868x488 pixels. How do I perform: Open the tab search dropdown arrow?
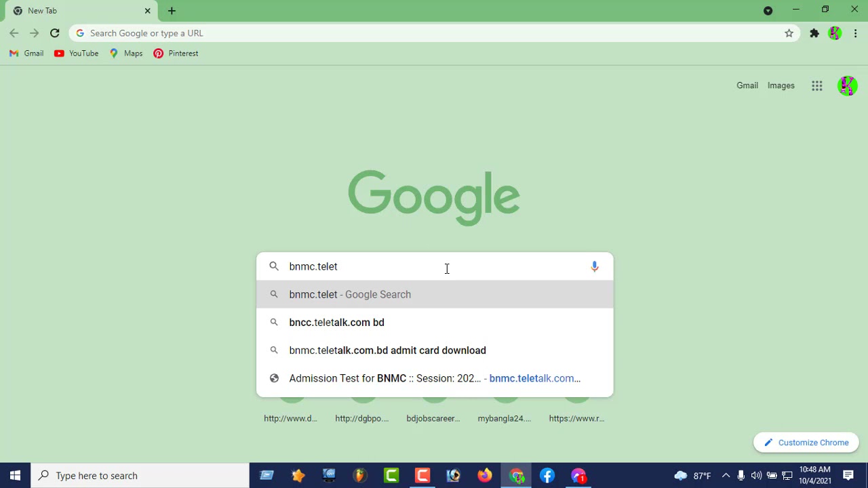768,11
